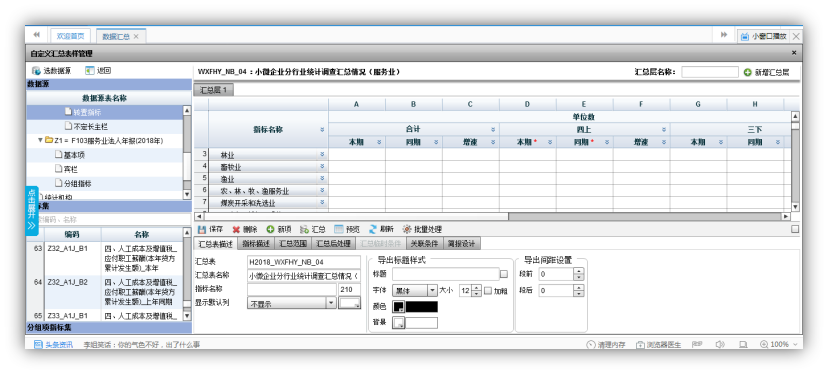Click the red 删除 delete icon

(236, 229)
